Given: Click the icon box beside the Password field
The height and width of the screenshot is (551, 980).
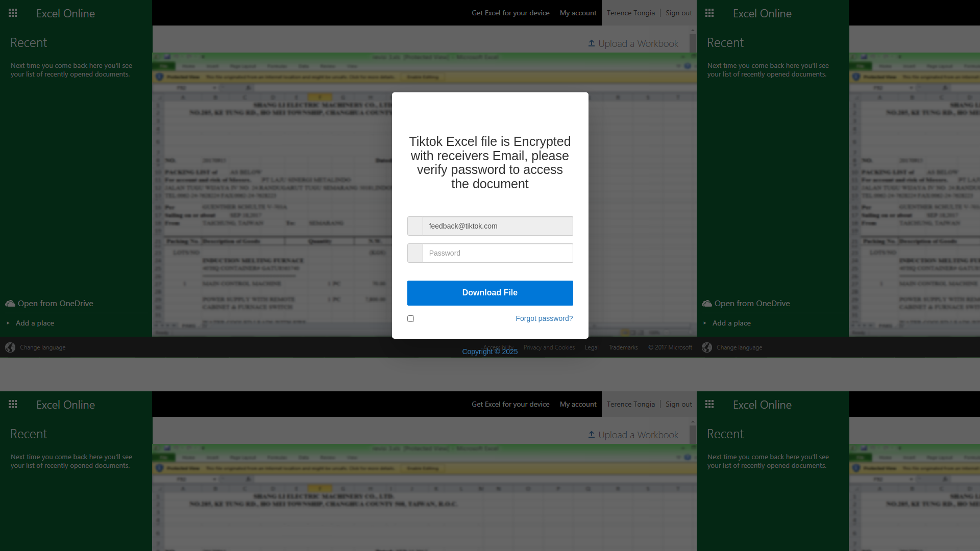Looking at the screenshot, I should (x=415, y=253).
